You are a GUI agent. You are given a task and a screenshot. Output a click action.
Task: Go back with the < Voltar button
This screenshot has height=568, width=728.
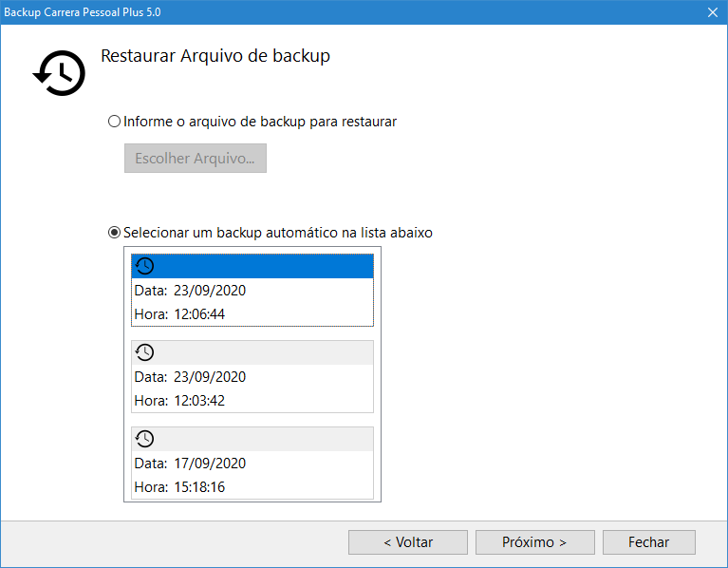coord(407,542)
